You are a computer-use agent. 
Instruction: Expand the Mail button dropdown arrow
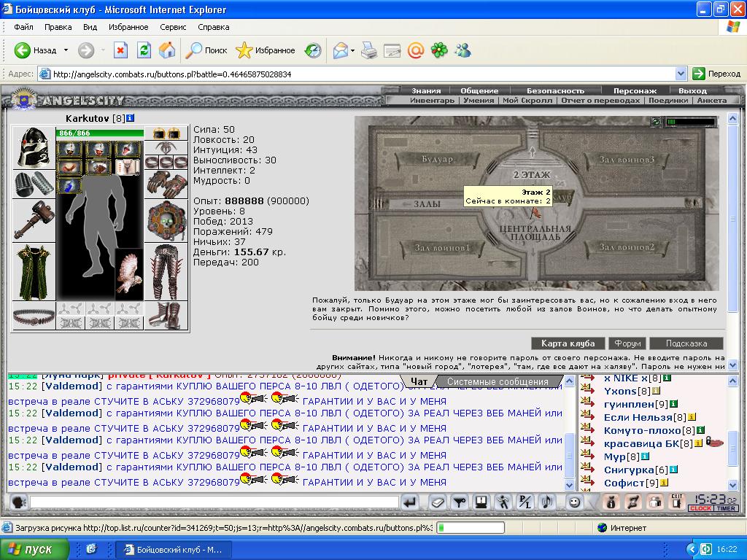(352, 50)
